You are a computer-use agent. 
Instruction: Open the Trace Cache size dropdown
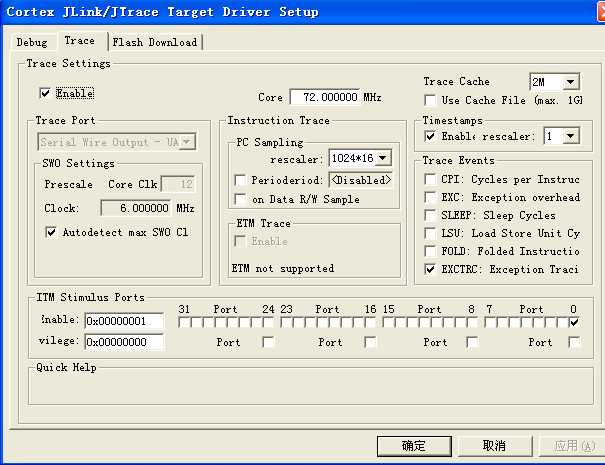(554, 82)
